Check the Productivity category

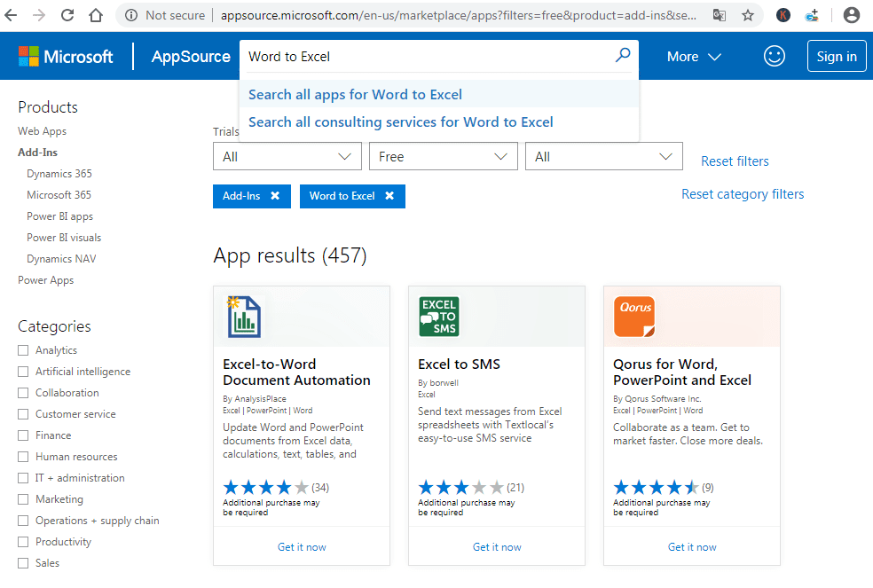[23, 542]
